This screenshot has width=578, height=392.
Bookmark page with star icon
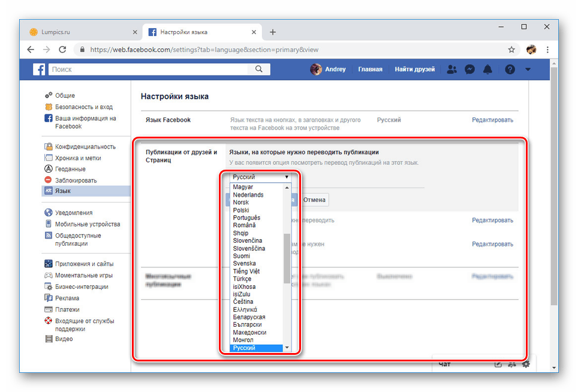[x=511, y=49]
